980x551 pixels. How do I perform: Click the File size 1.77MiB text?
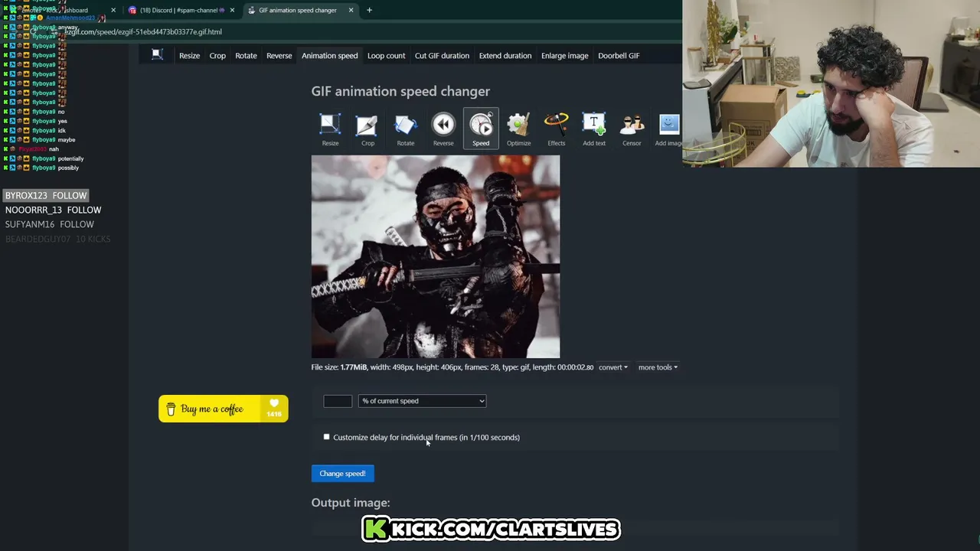(x=339, y=367)
